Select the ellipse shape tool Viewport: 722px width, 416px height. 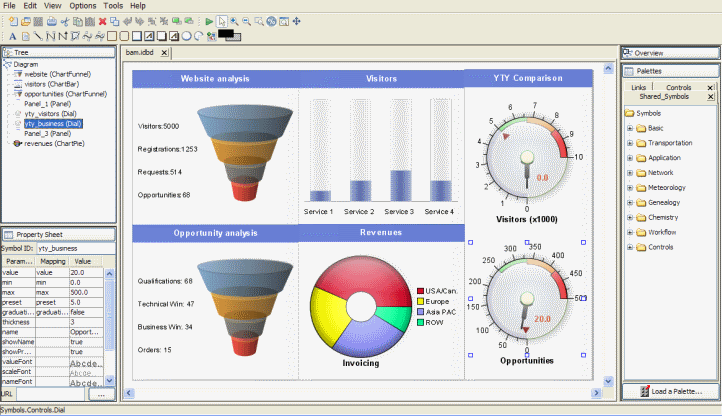(187, 37)
